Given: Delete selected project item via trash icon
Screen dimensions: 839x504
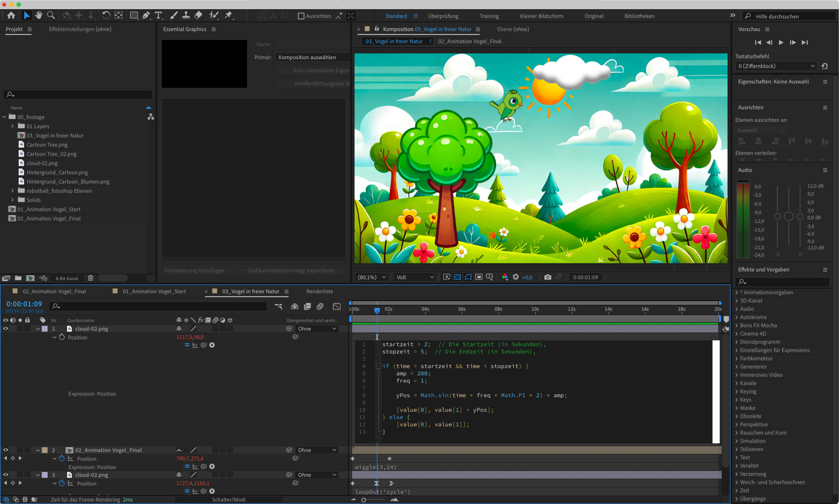Looking at the screenshot, I should pos(90,278).
